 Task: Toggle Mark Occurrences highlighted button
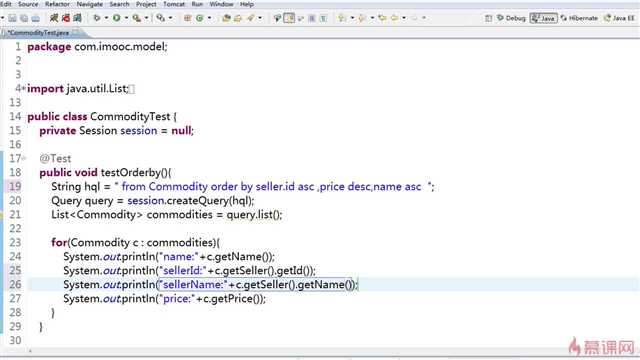coord(289,18)
